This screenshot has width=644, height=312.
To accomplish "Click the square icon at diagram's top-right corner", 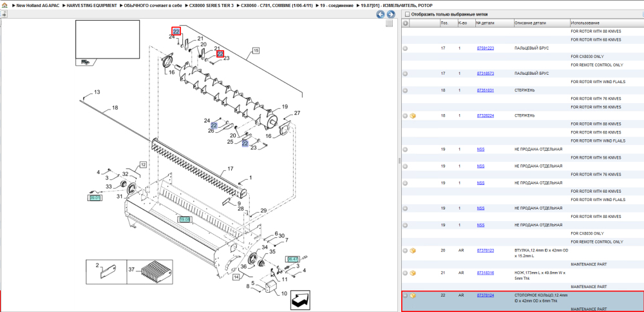I will (389, 23).
